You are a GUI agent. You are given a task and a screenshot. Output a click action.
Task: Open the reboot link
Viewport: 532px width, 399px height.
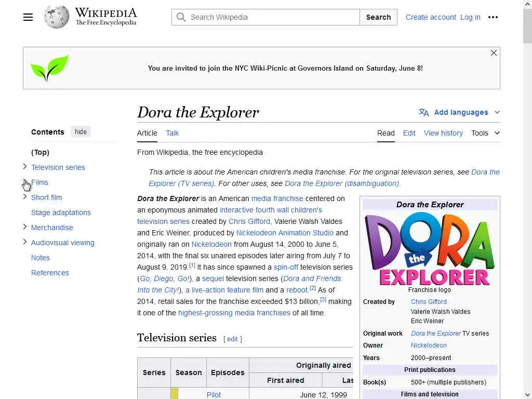pos(297,290)
